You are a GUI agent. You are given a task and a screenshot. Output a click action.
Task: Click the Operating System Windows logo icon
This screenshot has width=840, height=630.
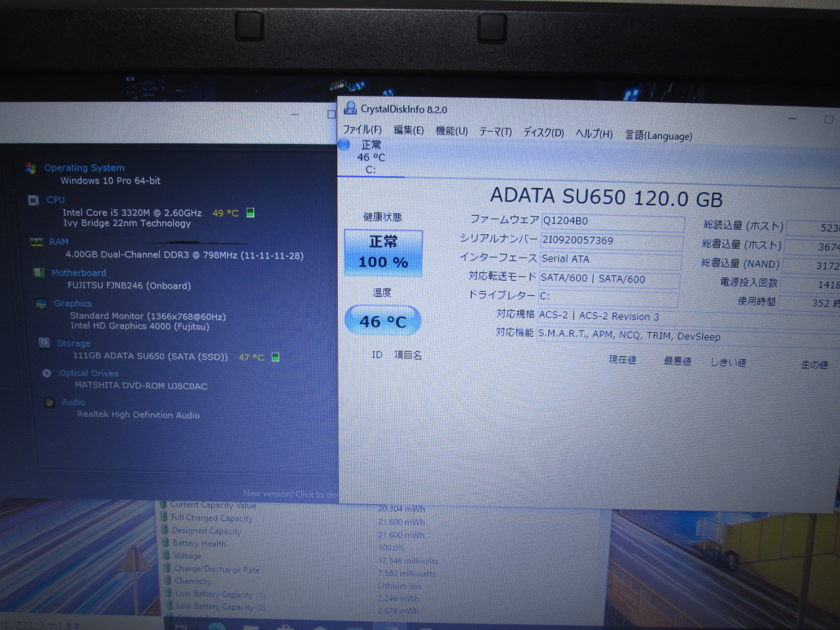pos(30,168)
